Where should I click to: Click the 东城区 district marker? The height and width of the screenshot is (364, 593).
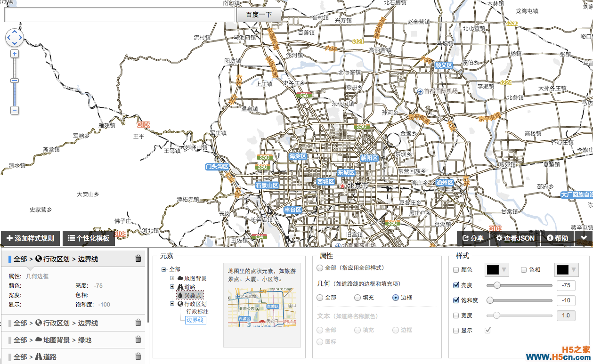pyautogui.click(x=346, y=173)
